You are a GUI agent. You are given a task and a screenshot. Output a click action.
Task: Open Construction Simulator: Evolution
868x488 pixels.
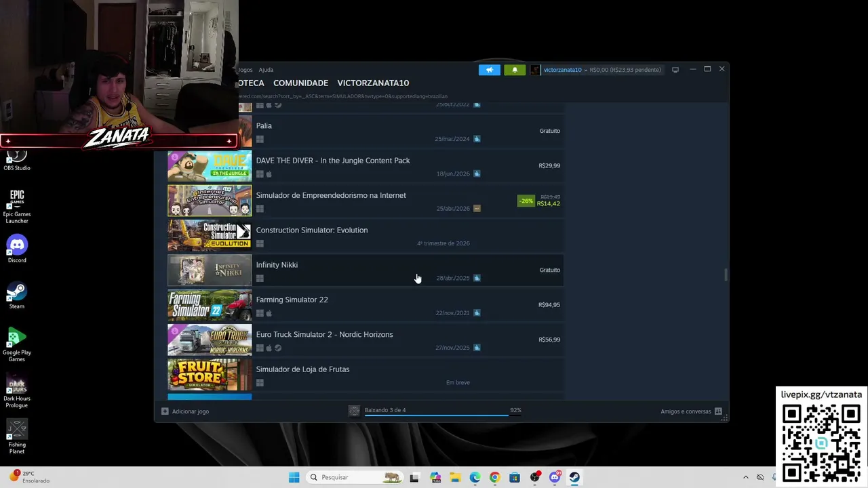312,230
